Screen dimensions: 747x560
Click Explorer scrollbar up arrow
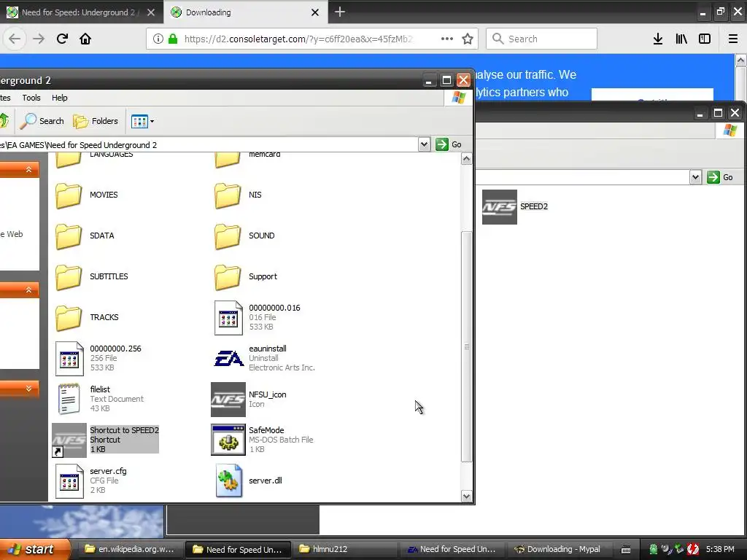click(466, 158)
